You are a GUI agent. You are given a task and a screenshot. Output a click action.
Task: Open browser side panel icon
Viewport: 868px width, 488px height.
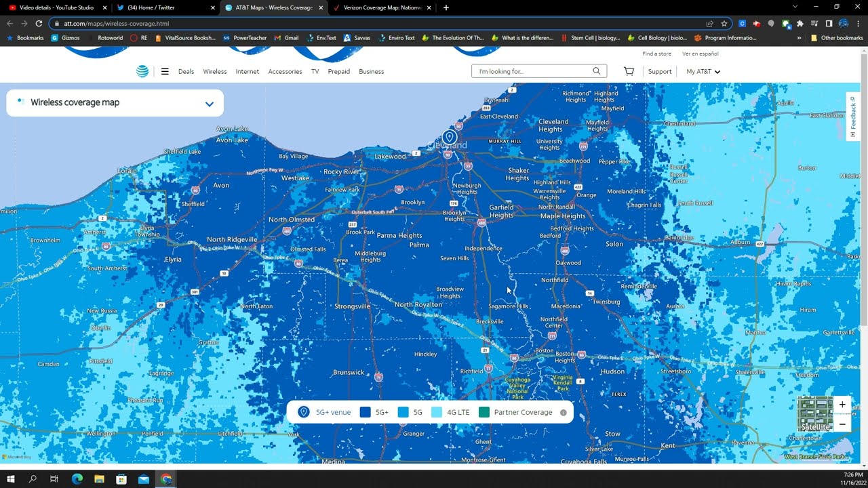coord(829,23)
